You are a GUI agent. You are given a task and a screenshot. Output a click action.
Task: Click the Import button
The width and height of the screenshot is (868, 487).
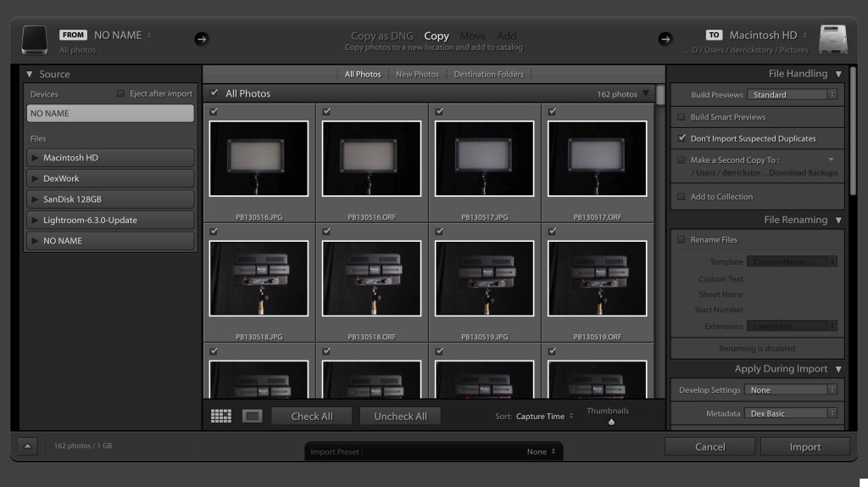point(804,447)
